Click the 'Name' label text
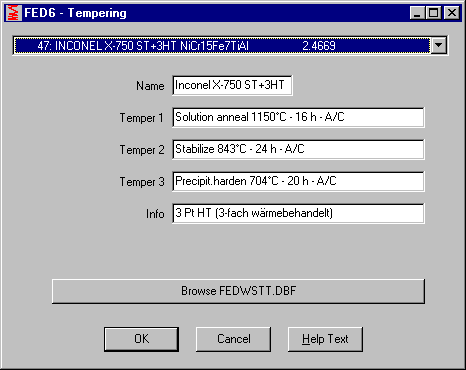Image resolution: width=466 pixels, height=370 pixels. click(150, 86)
